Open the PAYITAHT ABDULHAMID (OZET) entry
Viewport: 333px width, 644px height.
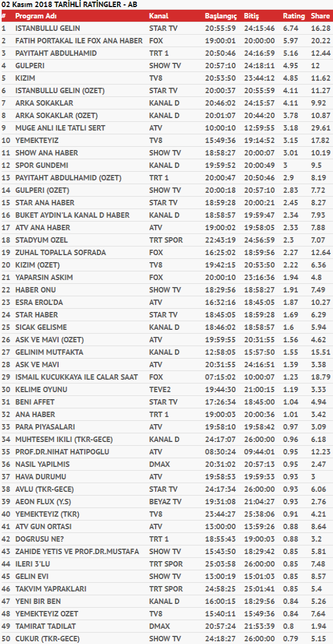click(x=68, y=178)
